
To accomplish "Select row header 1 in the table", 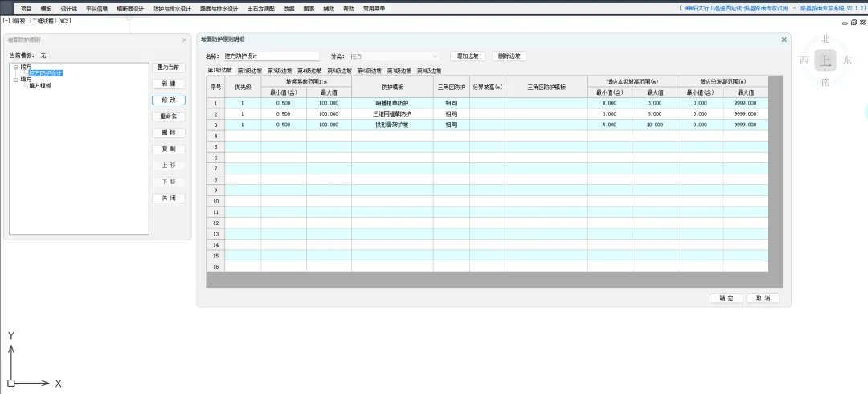I will [215, 104].
